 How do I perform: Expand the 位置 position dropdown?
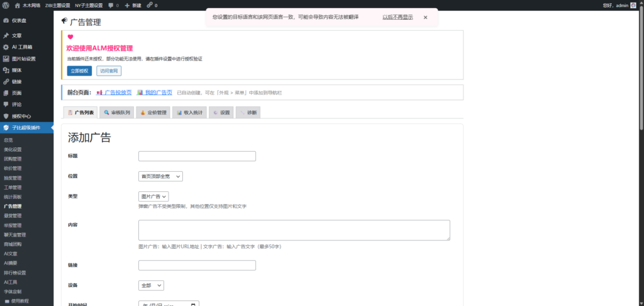pos(160,176)
